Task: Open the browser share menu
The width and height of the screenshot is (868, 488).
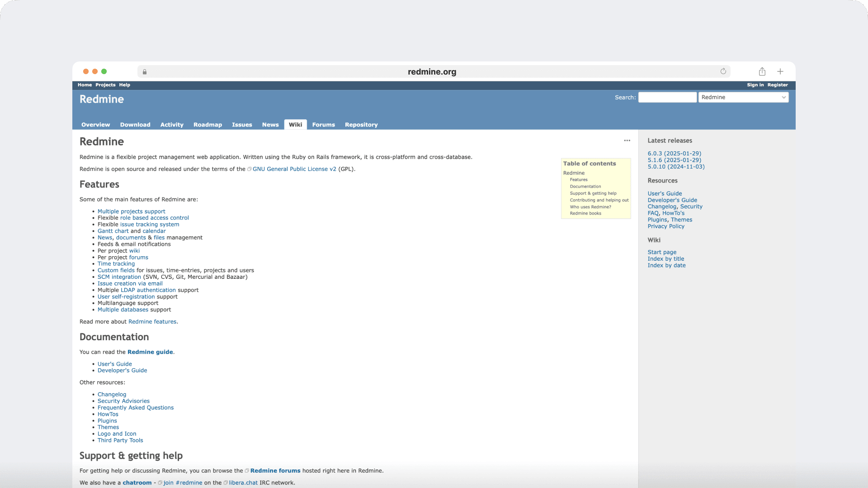Action: point(762,71)
